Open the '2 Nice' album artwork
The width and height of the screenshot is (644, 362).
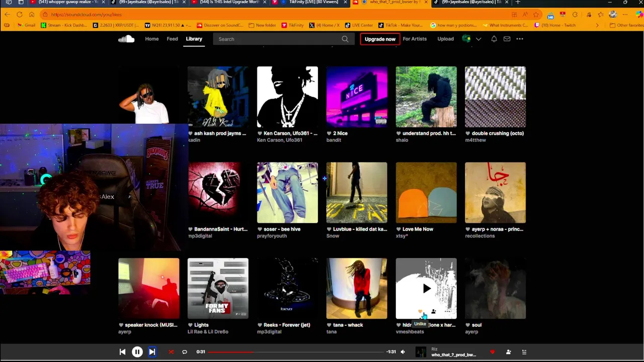tap(357, 97)
